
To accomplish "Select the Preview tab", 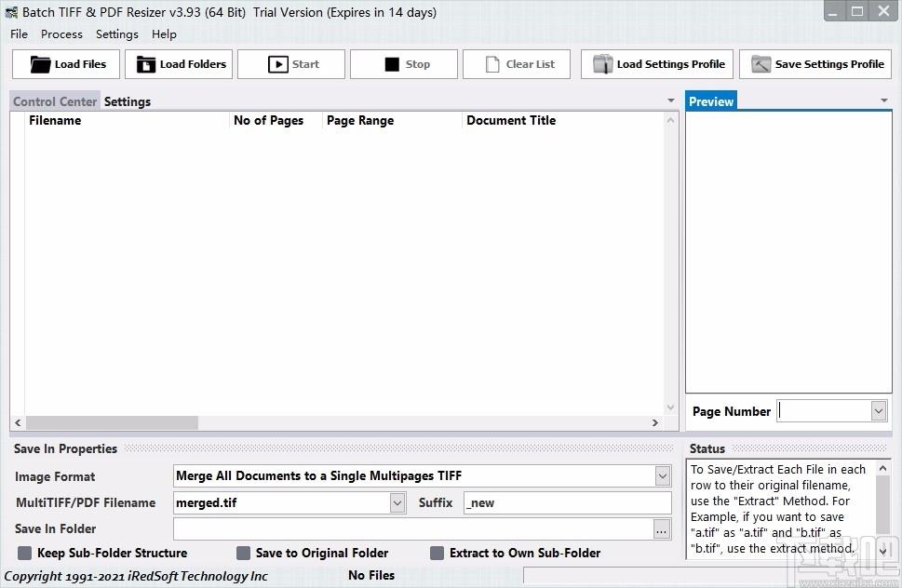I will tap(711, 101).
